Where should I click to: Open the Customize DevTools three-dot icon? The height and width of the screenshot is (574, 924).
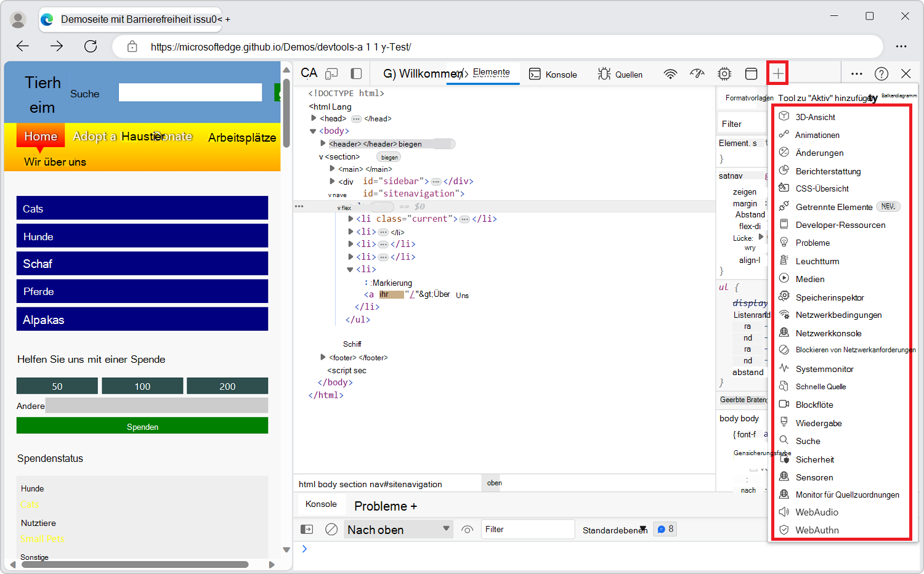tap(856, 73)
